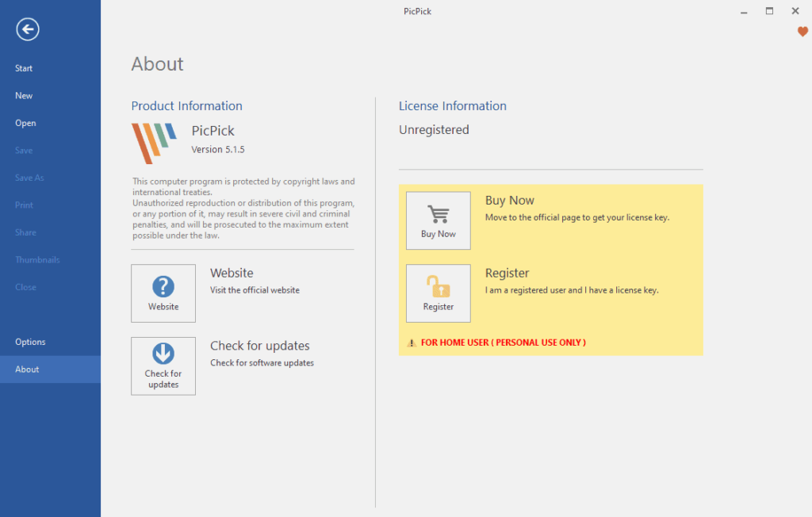
Task: Click the PicPick window title text
Action: point(417,11)
